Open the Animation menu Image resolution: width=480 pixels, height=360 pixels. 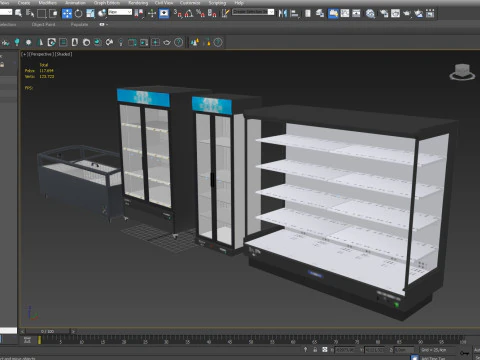[x=75, y=3]
